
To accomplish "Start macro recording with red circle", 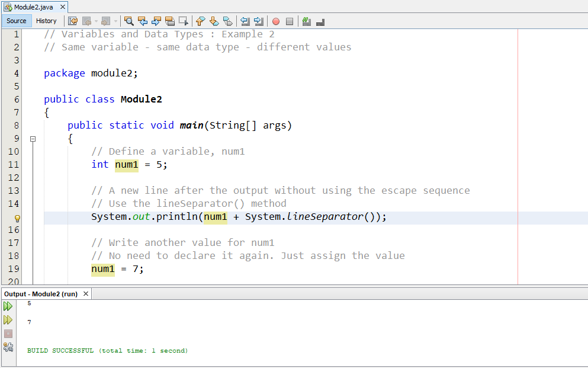I will pyautogui.click(x=276, y=21).
